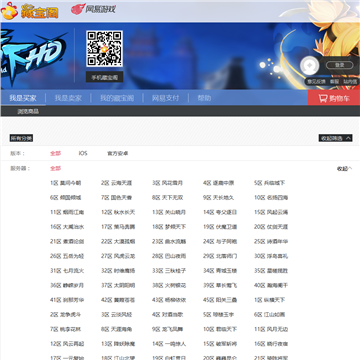The image size is (360, 360).
Task: Choose server 3区 风花雪月
Action: click(x=167, y=183)
